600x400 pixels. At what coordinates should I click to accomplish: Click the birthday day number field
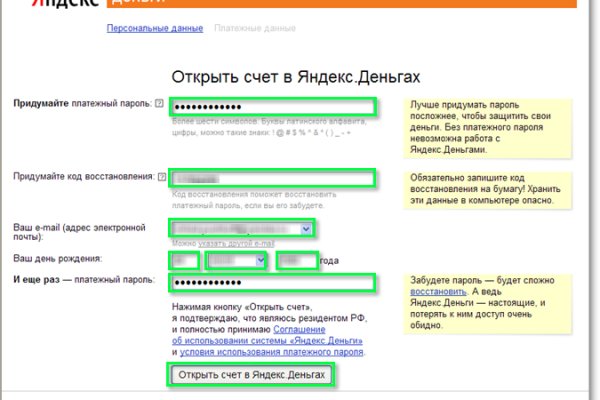pyautogui.click(x=184, y=261)
